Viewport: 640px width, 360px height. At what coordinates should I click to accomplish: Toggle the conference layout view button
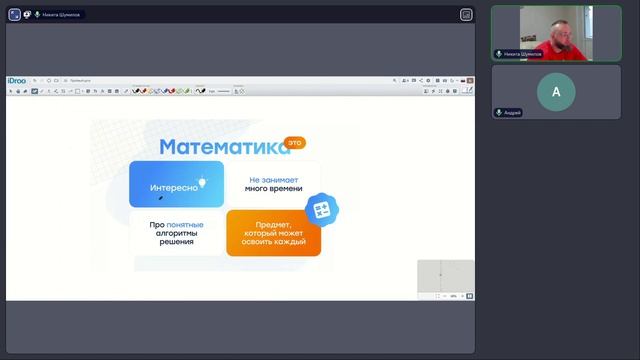[466, 15]
